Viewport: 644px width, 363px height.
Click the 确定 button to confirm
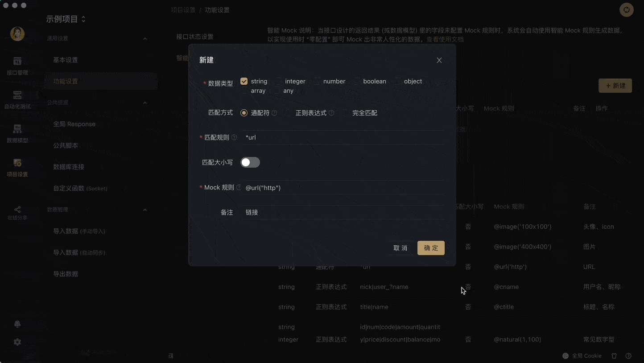(x=430, y=248)
